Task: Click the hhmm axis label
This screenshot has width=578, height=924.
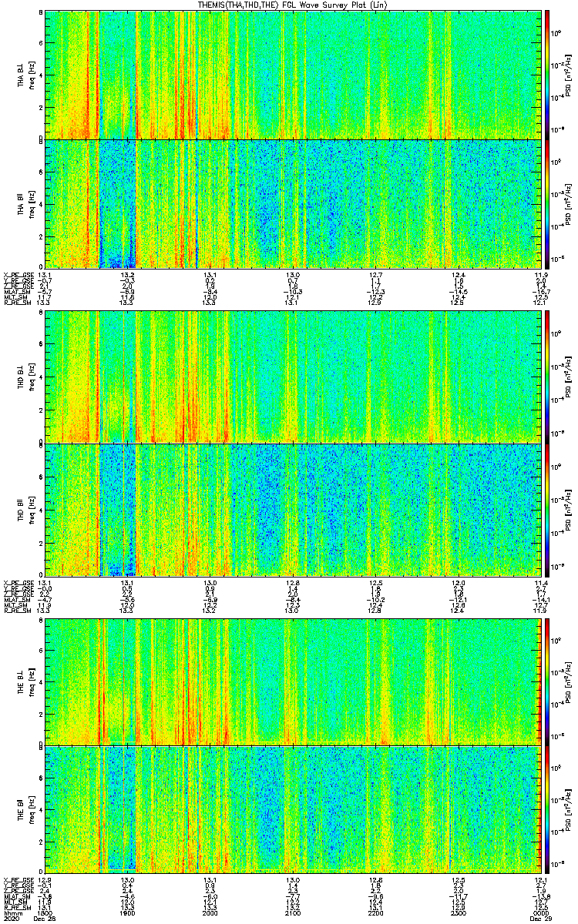Action: [12, 913]
